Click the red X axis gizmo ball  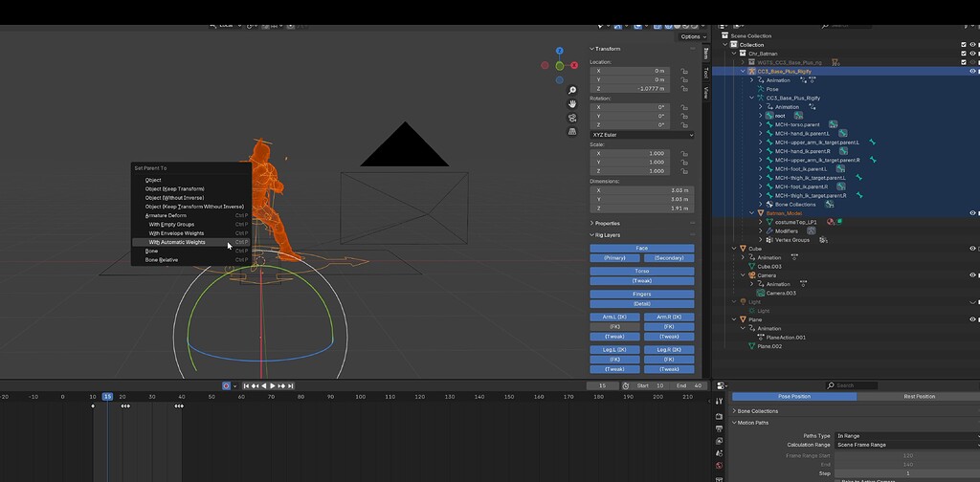[574, 65]
